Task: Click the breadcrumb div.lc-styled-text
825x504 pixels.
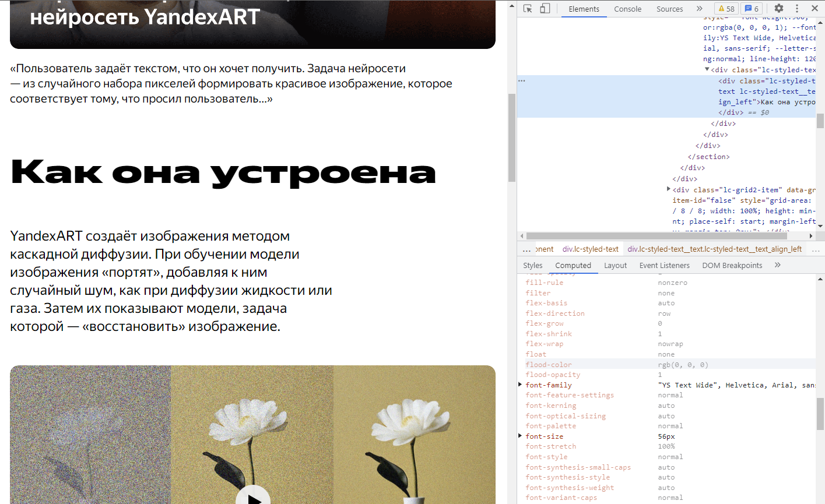Action: click(590, 249)
